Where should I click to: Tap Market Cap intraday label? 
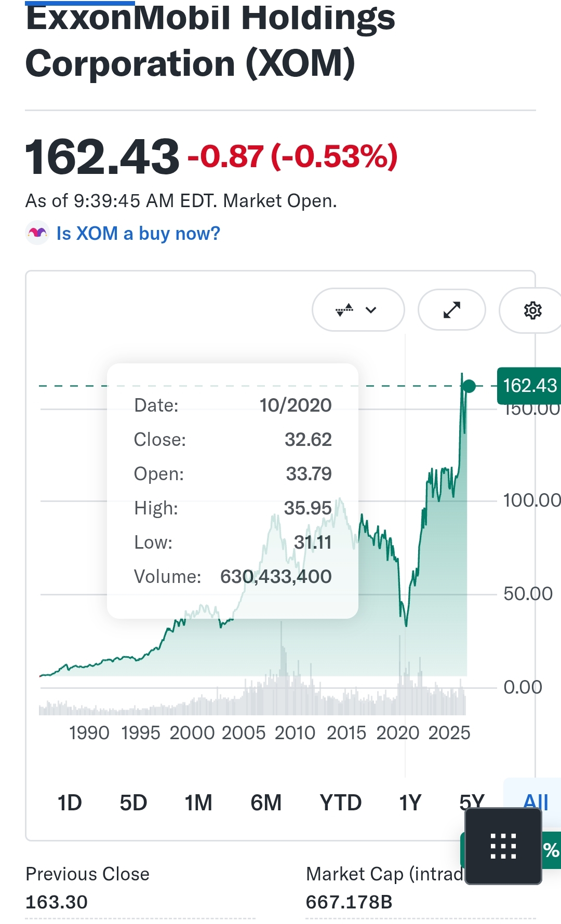click(x=384, y=874)
